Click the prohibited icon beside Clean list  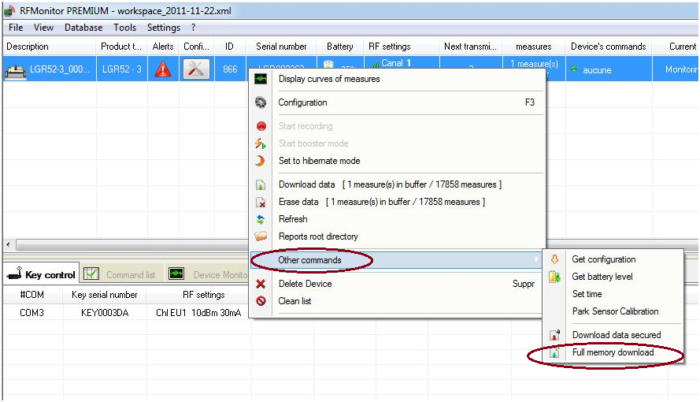click(261, 301)
